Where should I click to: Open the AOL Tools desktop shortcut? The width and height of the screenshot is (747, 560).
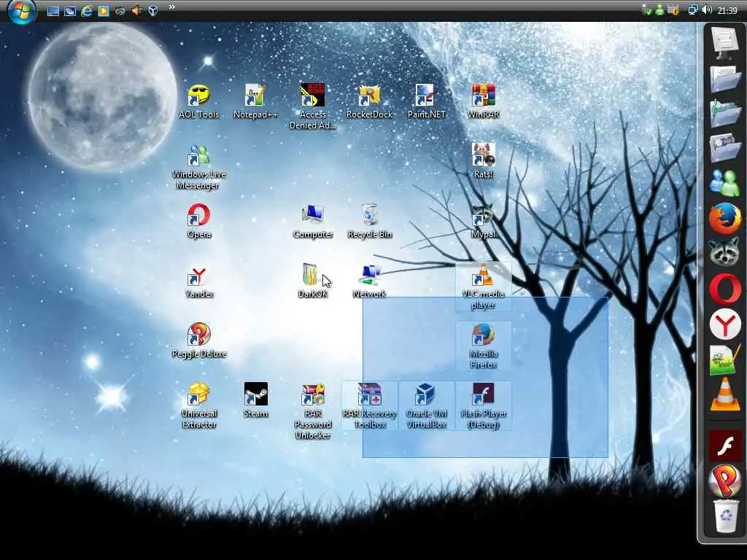click(198, 101)
